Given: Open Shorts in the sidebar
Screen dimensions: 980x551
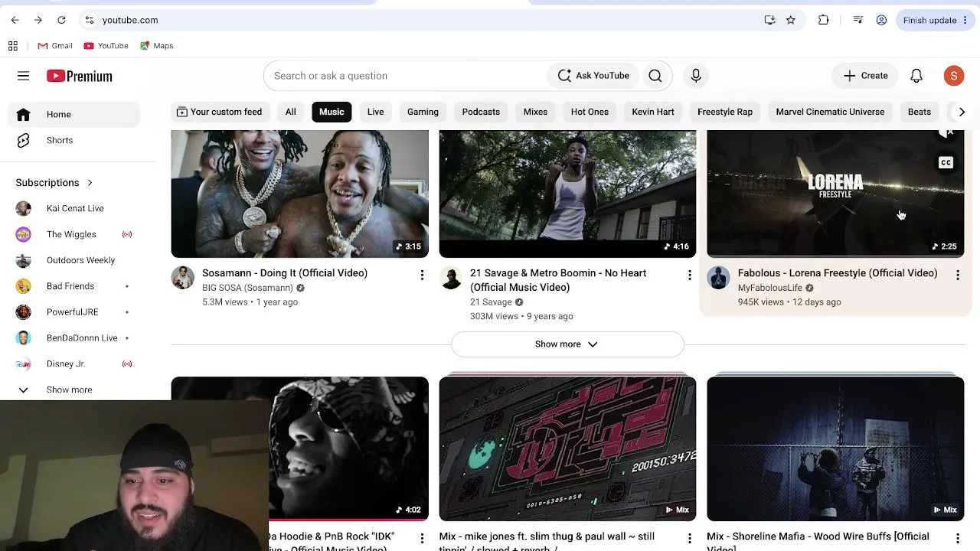Looking at the screenshot, I should coord(74,141).
